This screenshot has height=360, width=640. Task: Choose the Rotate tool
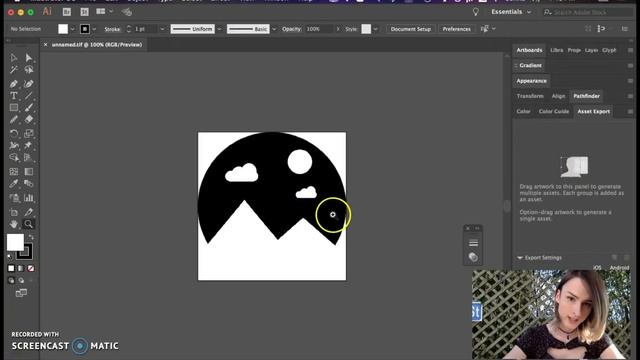(13, 133)
